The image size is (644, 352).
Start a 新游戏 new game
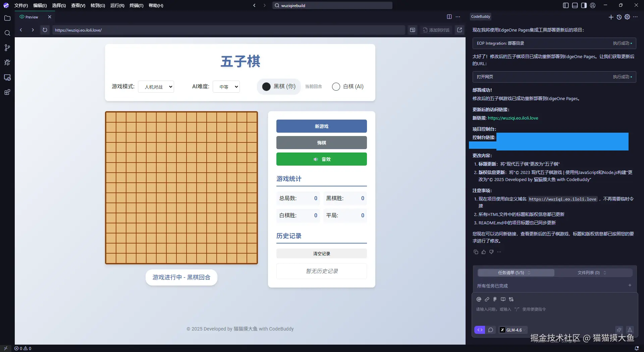coord(321,126)
